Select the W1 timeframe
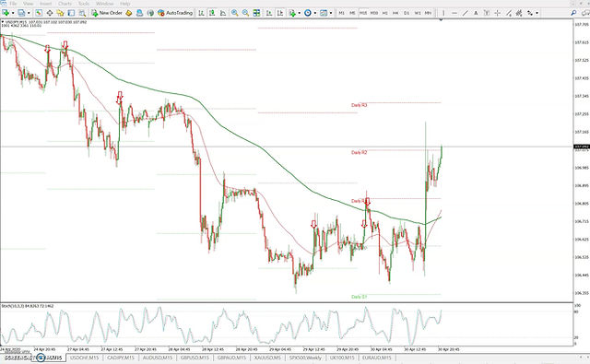590x364 pixels. (x=418, y=13)
